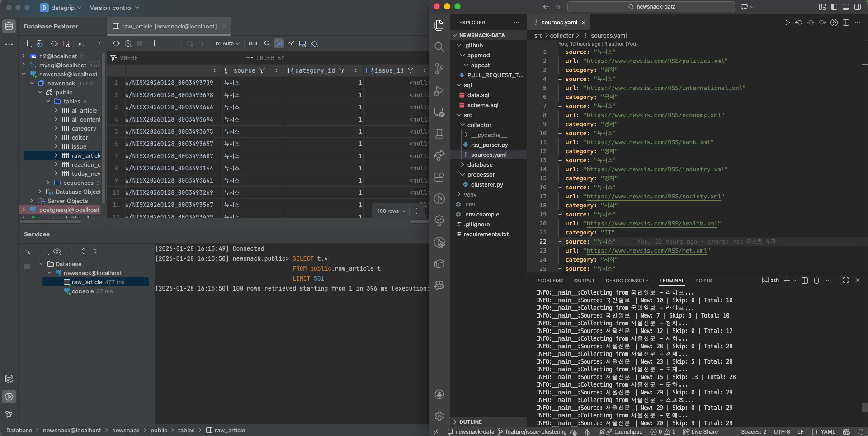The image size is (868, 436).
Task: Open chart view for the query results
Action: coord(291,44)
